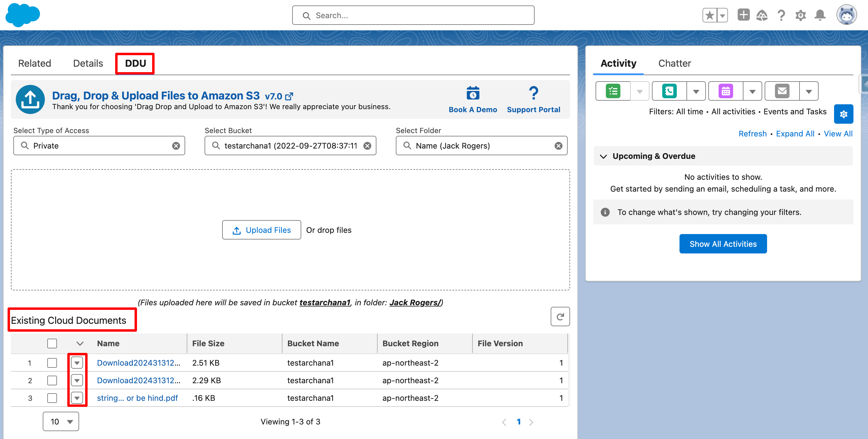Screen dimensions: 868x439
Task: Refresh the Existing Cloud Documents list
Action: [560, 317]
